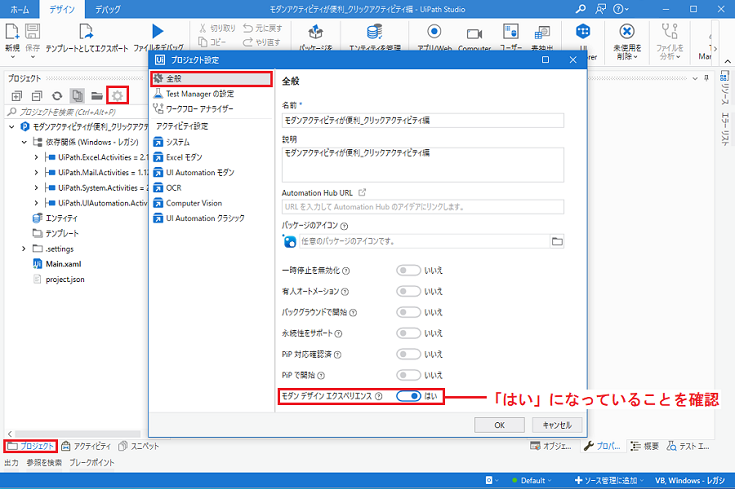Screen dimensions: 735x489
Task: Expand UiPath.UIAutomation.Activities dependency
Action: 36,203
